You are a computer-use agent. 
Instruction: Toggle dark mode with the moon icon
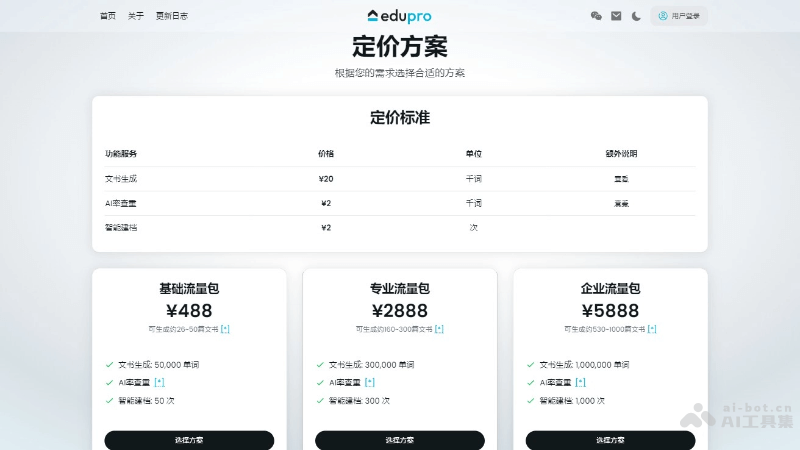tap(636, 16)
